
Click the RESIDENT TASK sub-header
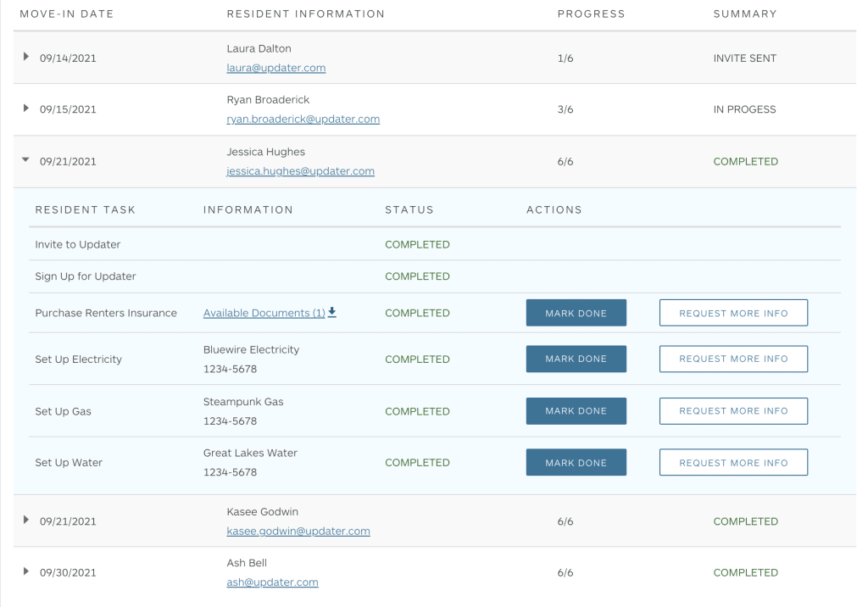click(x=86, y=210)
